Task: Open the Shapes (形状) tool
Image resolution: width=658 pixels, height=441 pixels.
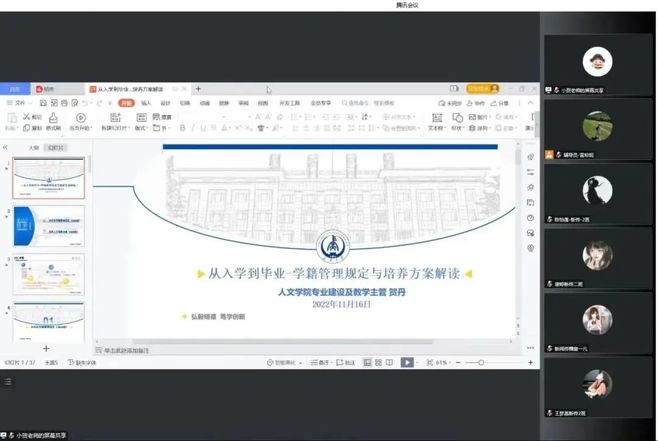Action: click(458, 121)
